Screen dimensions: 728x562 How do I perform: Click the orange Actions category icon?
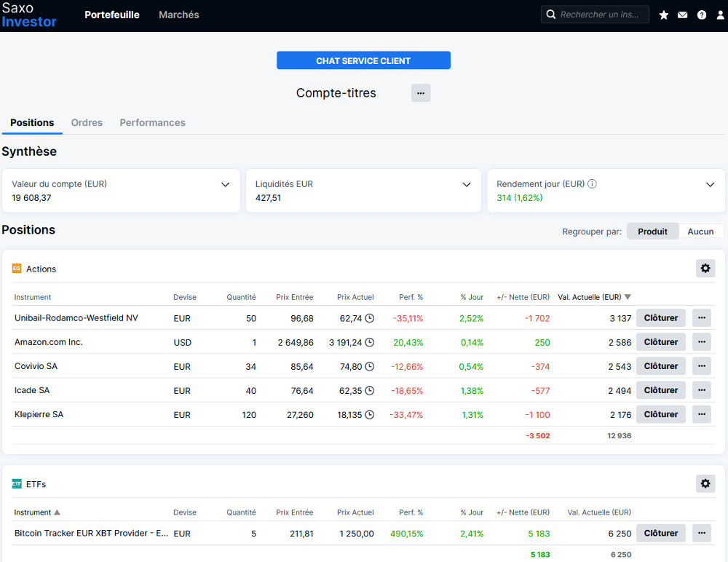point(17,269)
